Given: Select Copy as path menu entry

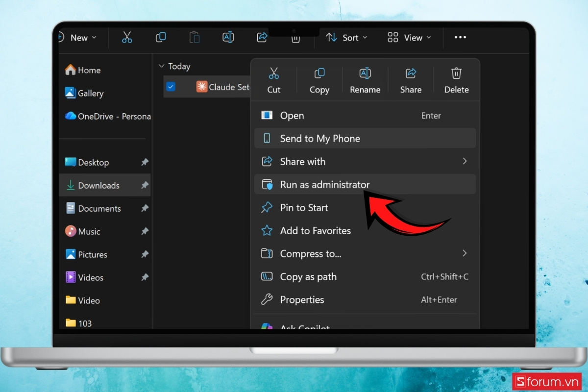Looking at the screenshot, I should 308,277.
